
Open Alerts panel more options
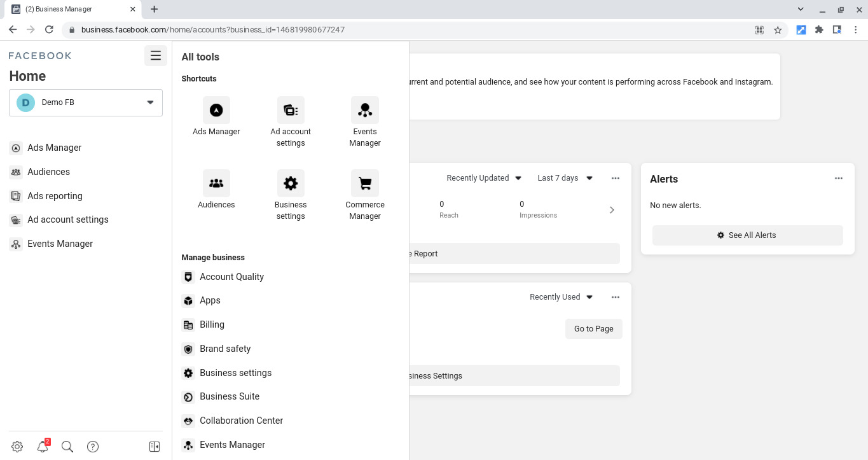839,178
